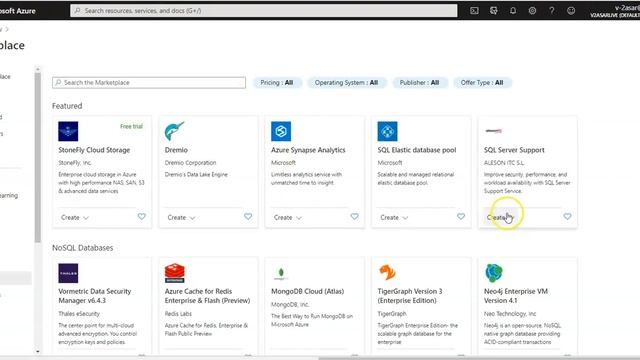Open the Directory and subscription filter icon
This screenshot has width=640, height=360.
pyautogui.click(x=493, y=11)
